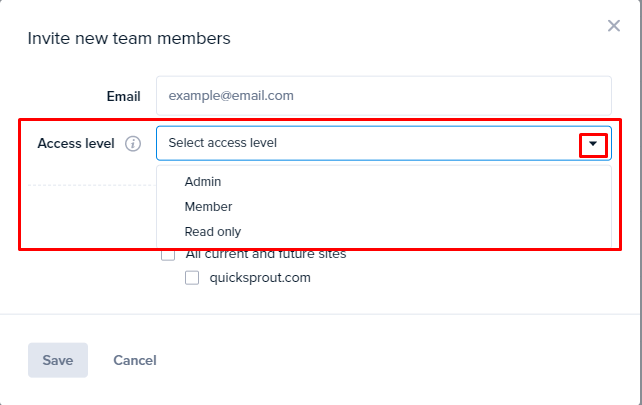Tick the All current and future sites checkbox
This screenshot has height=405, width=642.
click(168, 255)
